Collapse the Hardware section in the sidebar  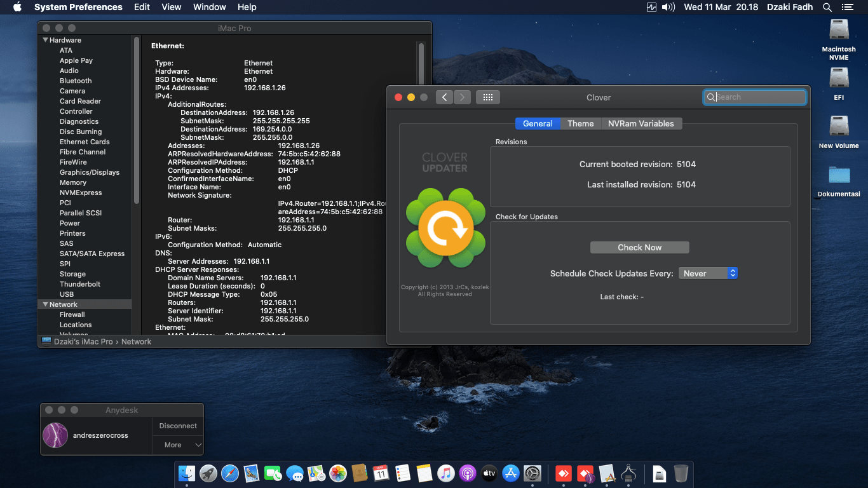(x=44, y=39)
